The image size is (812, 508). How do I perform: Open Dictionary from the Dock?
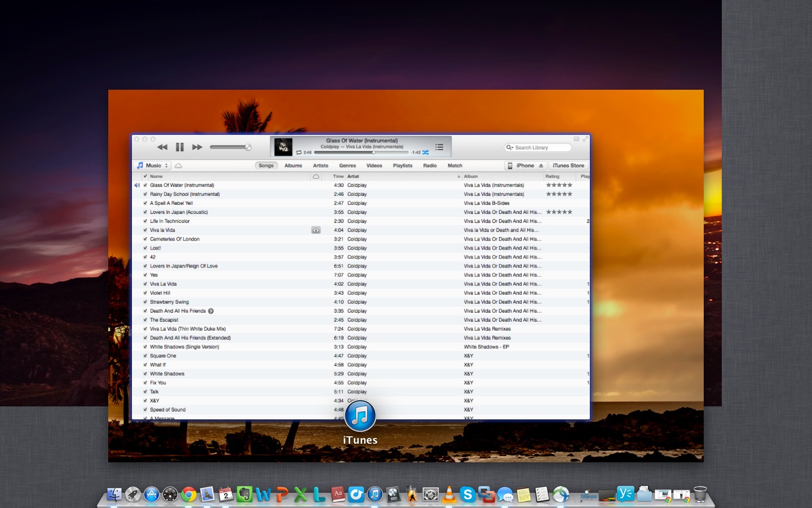pos(338,495)
